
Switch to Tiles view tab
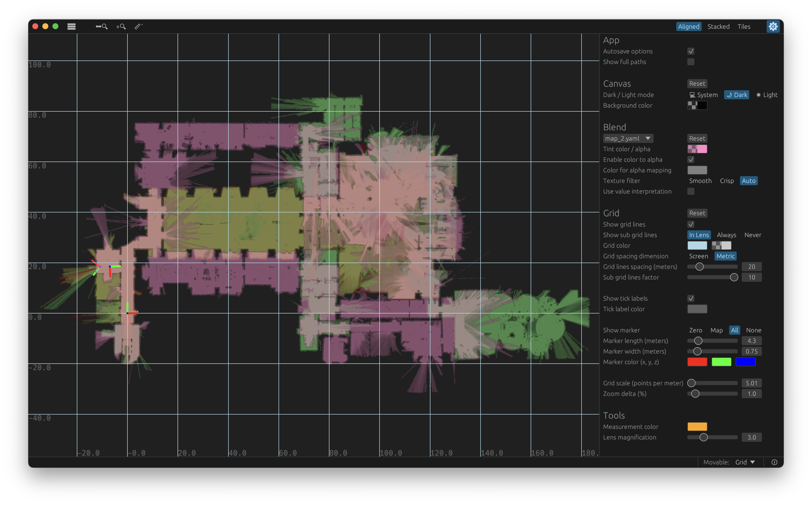coord(743,26)
